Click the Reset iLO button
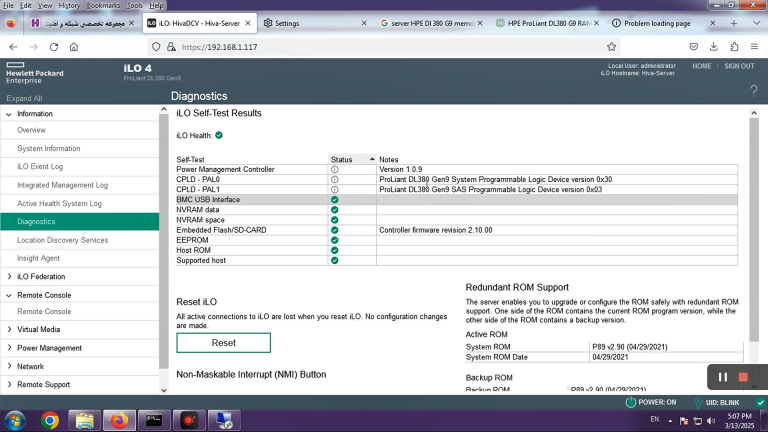 coord(223,343)
